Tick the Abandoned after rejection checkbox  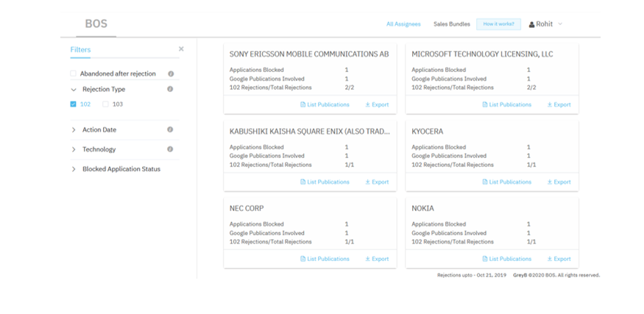point(73,74)
